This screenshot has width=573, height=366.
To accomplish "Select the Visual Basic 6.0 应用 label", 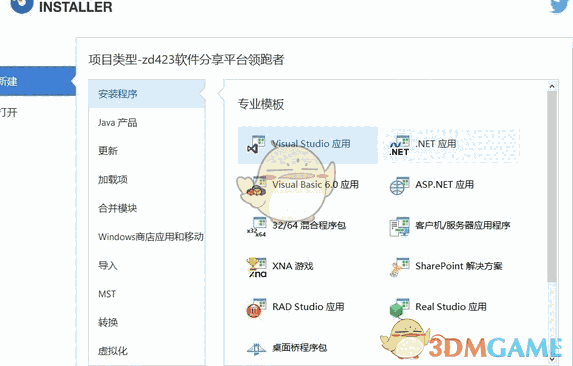I will [x=315, y=184].
